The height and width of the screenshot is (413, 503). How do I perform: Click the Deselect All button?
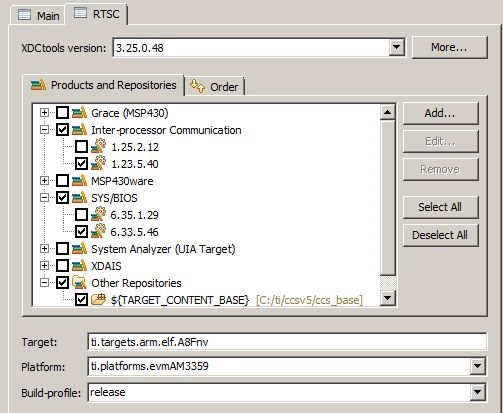pos(440,235)
